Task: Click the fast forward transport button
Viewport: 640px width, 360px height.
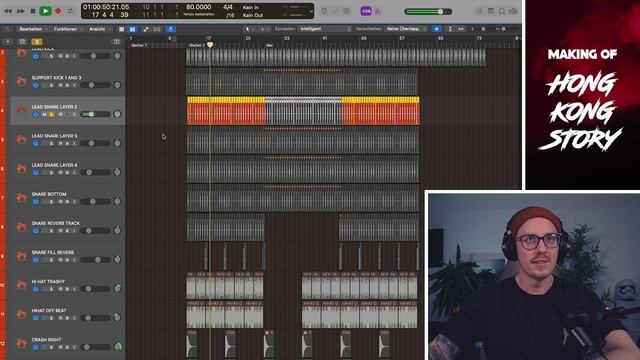Action: (x=20, y=11)
